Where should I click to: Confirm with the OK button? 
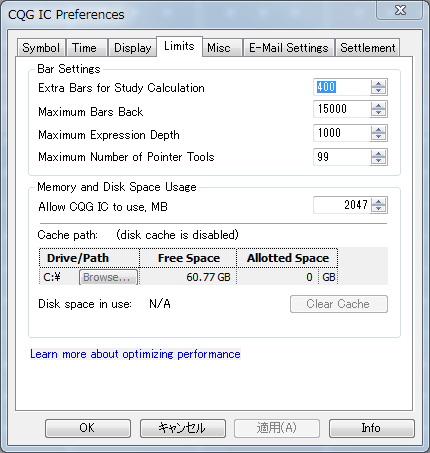click(x=88, y=428)
